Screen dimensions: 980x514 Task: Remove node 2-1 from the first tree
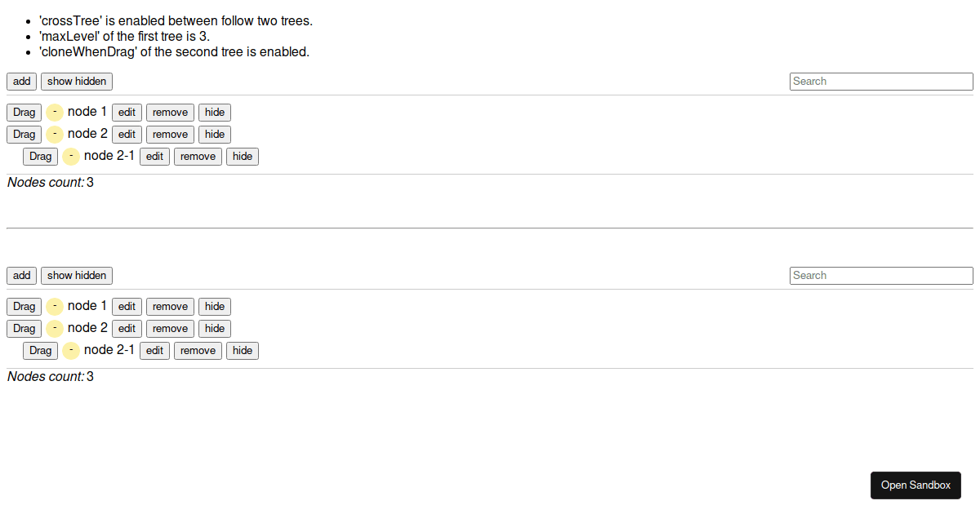coord(198,157)
